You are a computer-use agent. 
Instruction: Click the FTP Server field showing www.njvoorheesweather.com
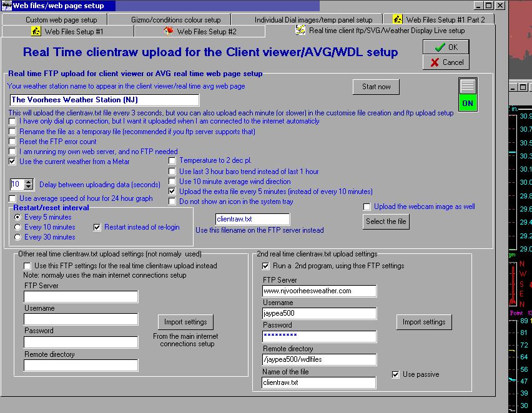[319, 291]
